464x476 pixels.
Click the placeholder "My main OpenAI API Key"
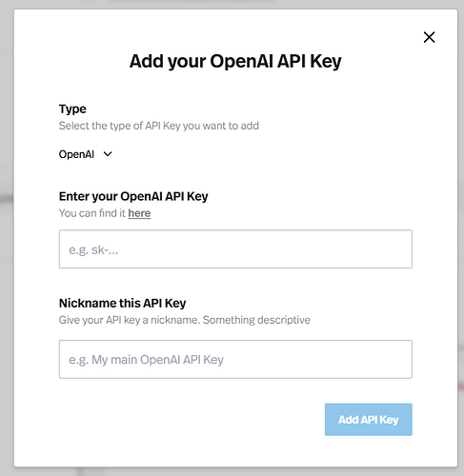tap(157, 360)
